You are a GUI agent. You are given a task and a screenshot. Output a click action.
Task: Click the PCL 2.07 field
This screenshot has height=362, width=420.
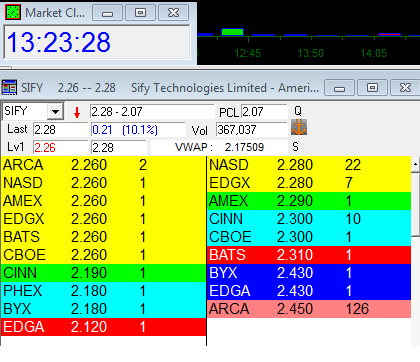pos(264,112)
